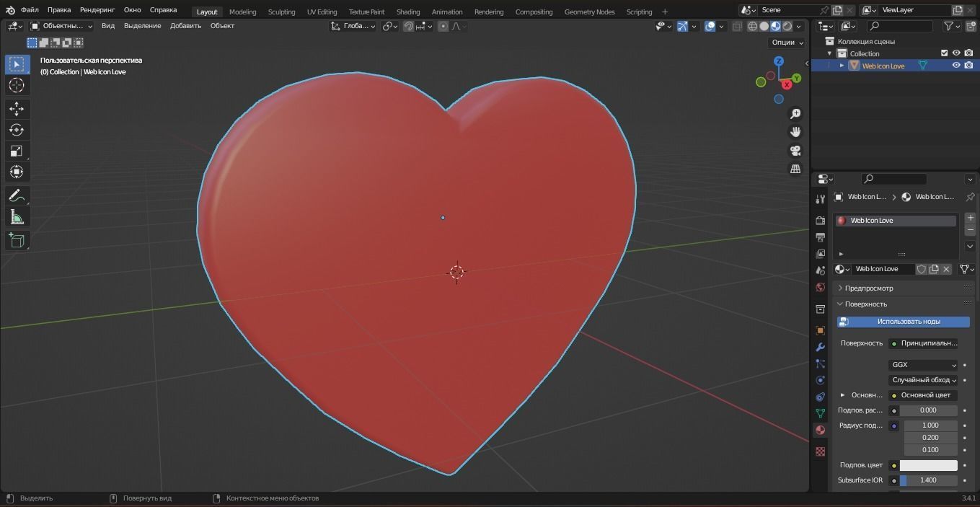
Task: Collapse the Collection tree item
Action: [829, 53]
